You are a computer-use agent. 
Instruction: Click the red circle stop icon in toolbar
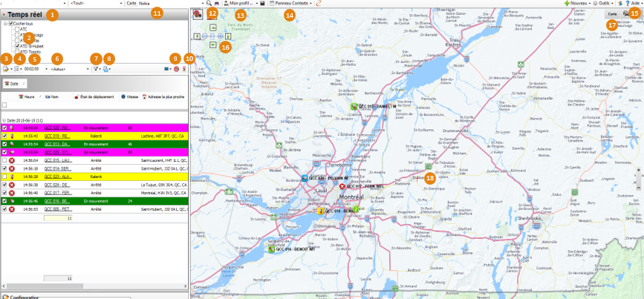click(x=176, y=69)
